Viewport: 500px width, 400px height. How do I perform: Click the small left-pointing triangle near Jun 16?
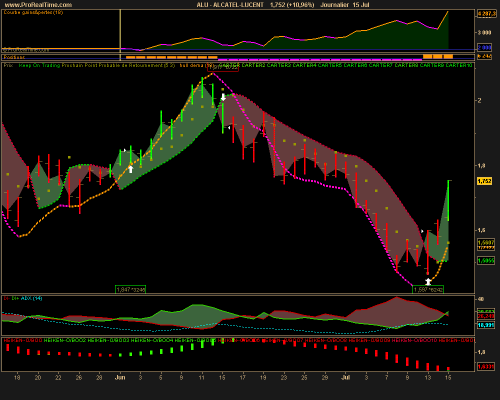coord(229,128)
